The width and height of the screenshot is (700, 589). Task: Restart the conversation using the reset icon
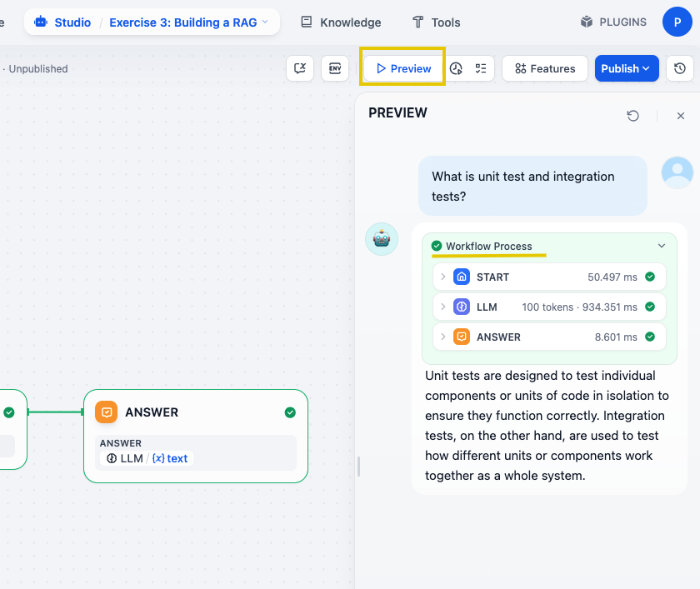point(632,116)
